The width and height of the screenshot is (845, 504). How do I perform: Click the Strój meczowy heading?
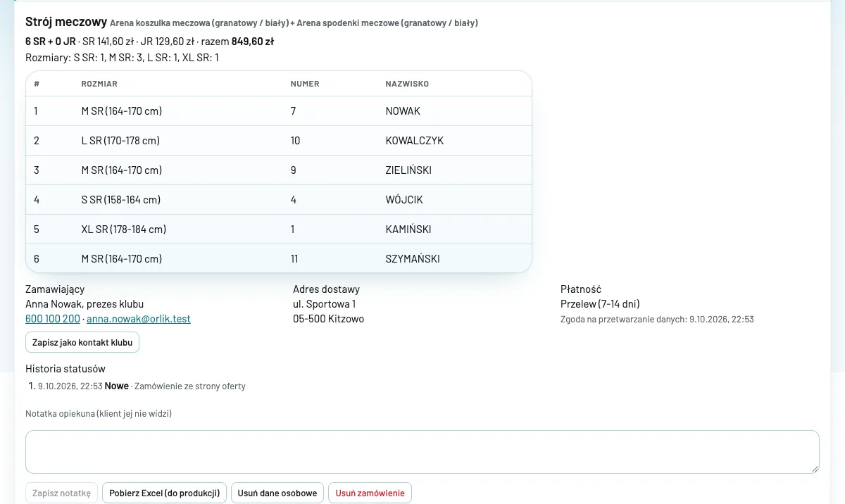66,23
